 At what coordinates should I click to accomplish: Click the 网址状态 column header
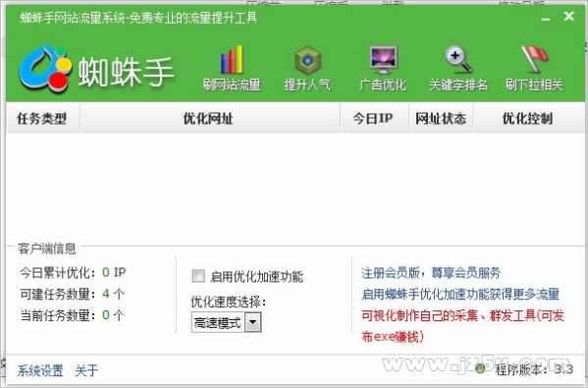click(441, 119)
